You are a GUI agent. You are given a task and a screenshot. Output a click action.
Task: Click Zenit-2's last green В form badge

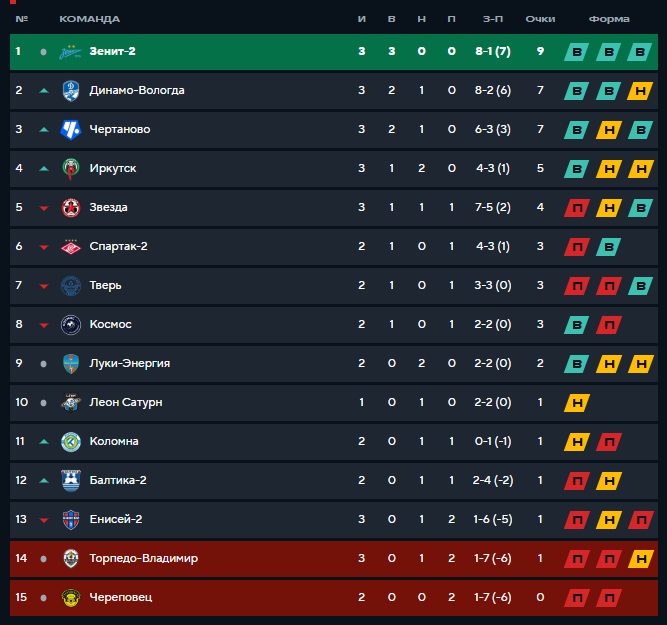point(640,52)
